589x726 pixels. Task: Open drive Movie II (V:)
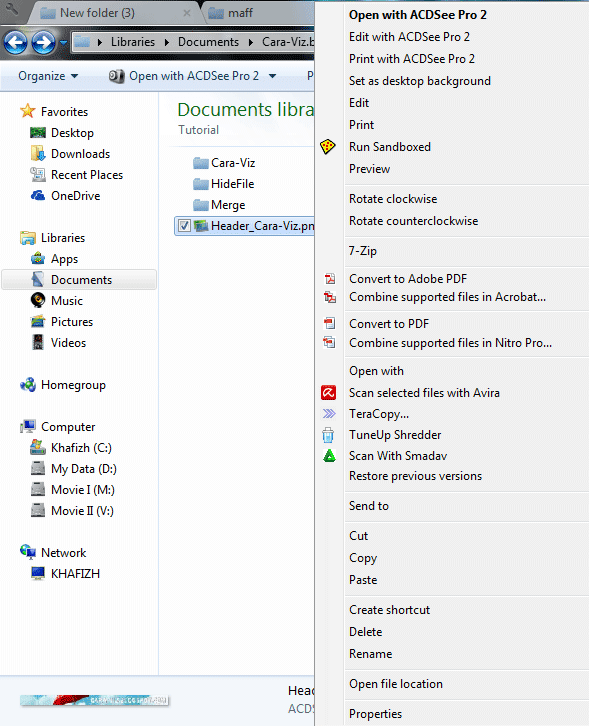(x=82, y=511)
